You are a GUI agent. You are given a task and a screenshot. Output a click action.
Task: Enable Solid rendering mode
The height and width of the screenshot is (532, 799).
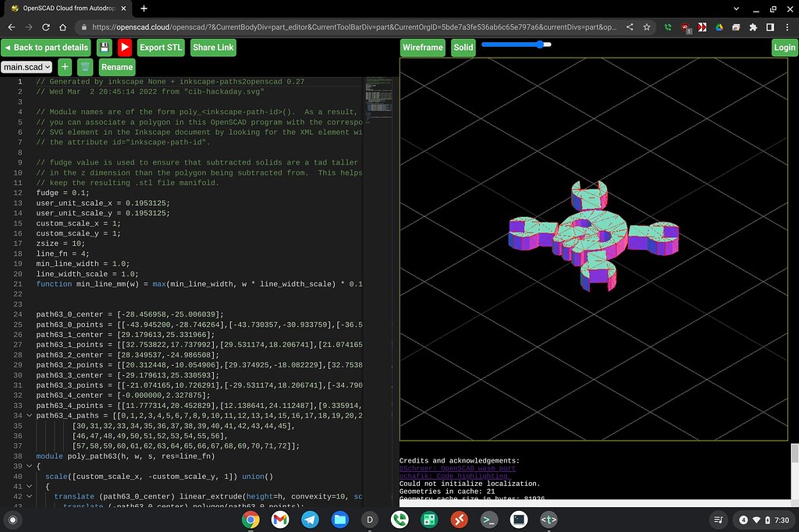pyautogui.click(x=463, y=47)
